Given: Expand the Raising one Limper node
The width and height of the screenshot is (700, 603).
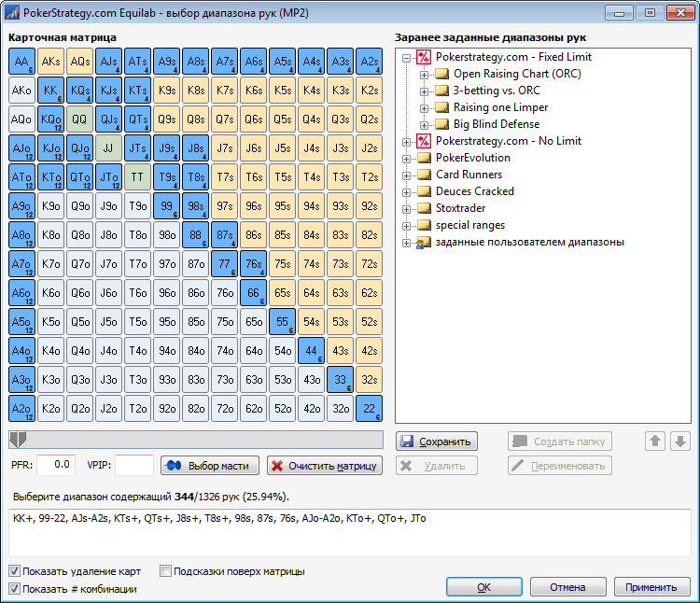Looking at the screenshot, I should coord(424,108).
